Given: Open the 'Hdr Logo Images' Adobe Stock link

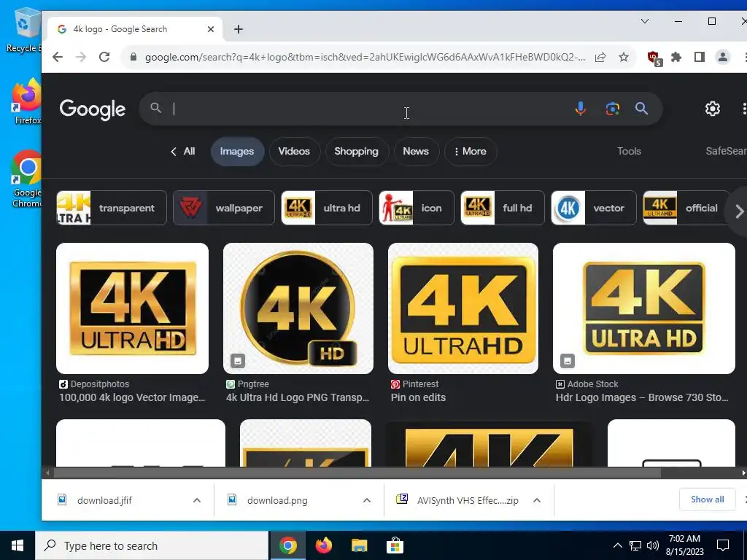Looking at the screenshot, I should tap(642, 397).
